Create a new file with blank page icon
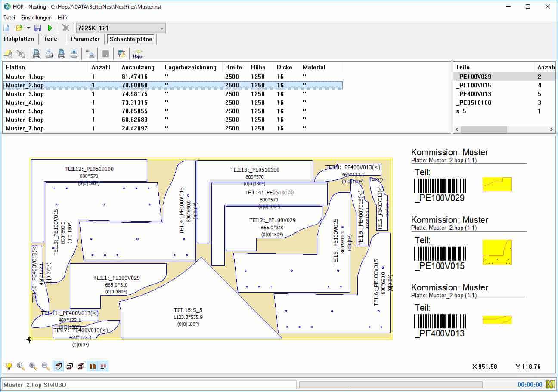The width and height of the screenshot is (558, 392). point(6,28)
